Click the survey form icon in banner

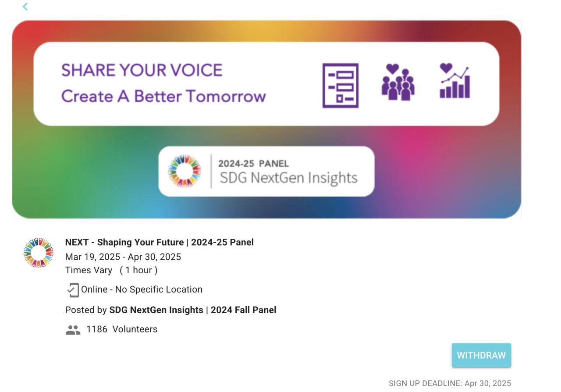click(x=341, y=85)
